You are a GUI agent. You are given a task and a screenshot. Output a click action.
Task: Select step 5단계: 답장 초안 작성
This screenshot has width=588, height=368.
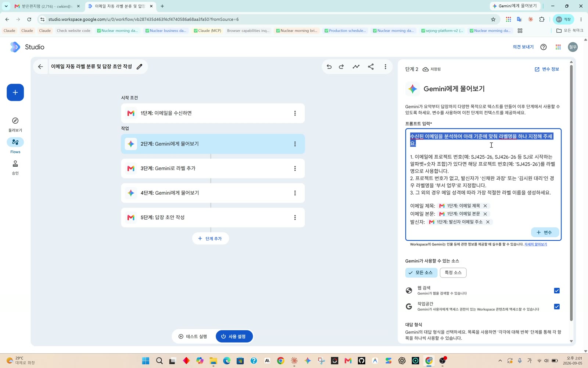coord(213,217)
